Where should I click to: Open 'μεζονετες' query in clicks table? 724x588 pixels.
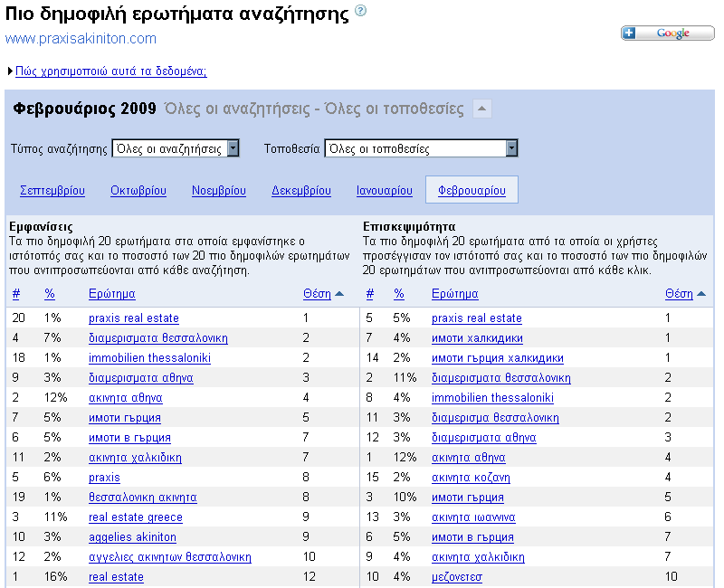(x=457, y=577)
